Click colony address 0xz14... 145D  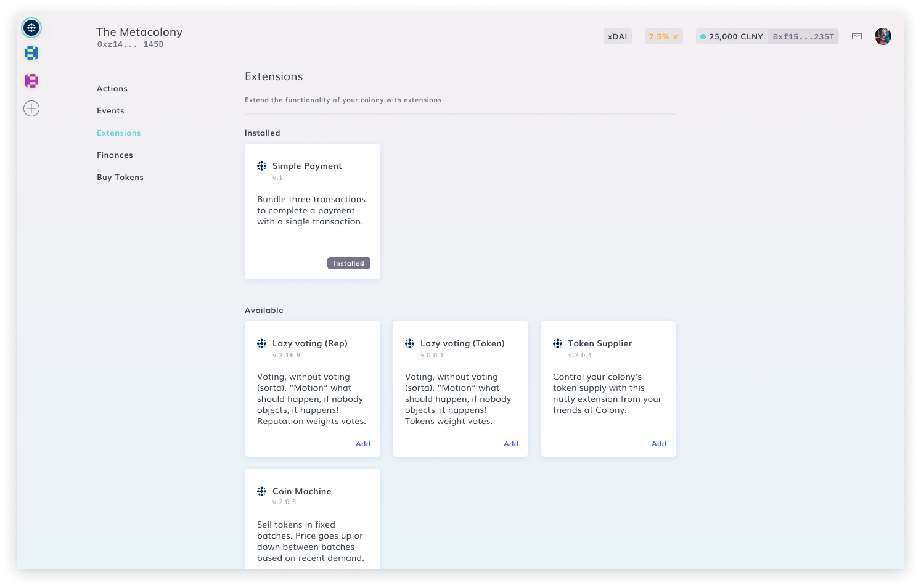pos(130,44)
